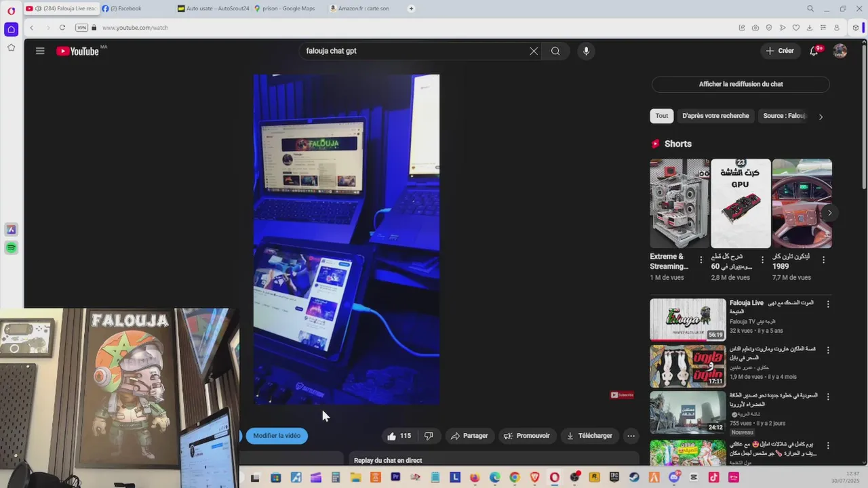The image size is (868, 488).
Task: Open Steam from the taskbar
Action: point(633,477)
